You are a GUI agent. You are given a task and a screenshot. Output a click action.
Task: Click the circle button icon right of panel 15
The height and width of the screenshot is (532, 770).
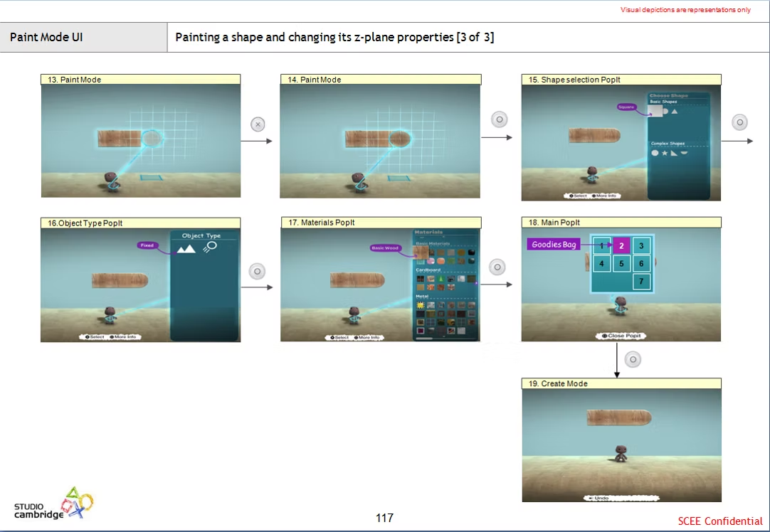[x=740, y=122]
